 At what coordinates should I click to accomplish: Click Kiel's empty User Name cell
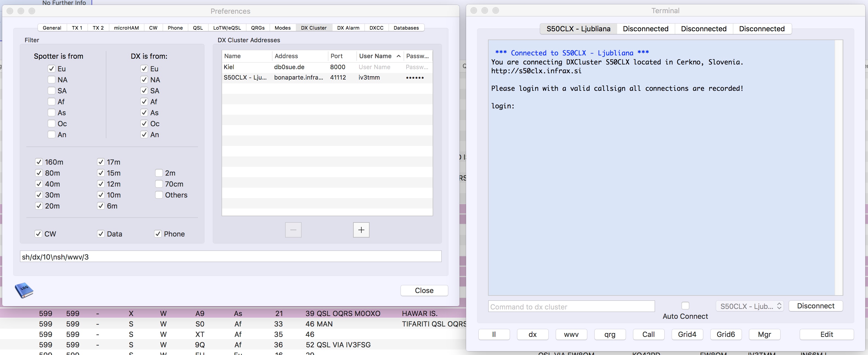pyautogui.click(x=374, y=67)
